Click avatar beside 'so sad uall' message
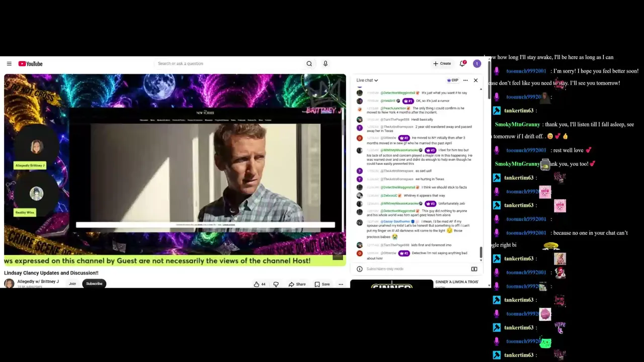Screen dimensions: 644x362 pyautogui.click(x=359, y=171)
